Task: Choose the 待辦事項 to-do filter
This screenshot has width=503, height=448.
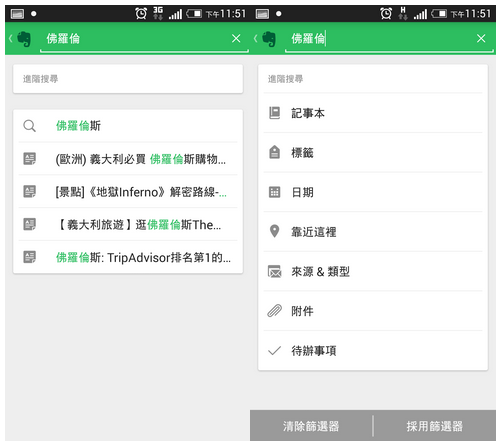Action: pos(373,350)
